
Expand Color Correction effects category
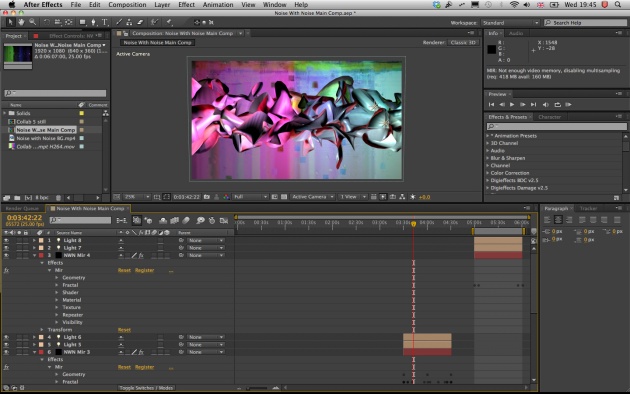click(488, 173)
